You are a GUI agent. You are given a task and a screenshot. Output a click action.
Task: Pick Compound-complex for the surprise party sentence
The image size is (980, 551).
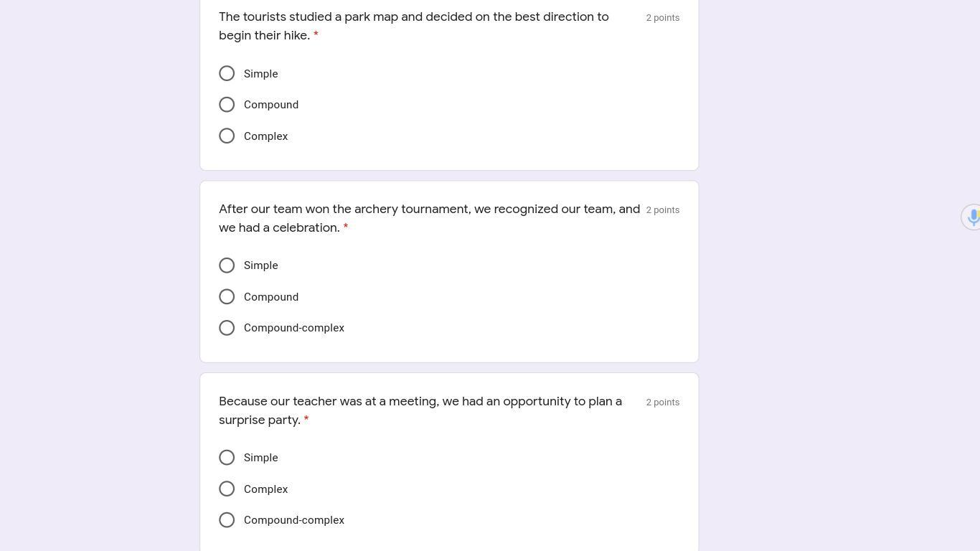pyautogui.click(x=227, y=520)
